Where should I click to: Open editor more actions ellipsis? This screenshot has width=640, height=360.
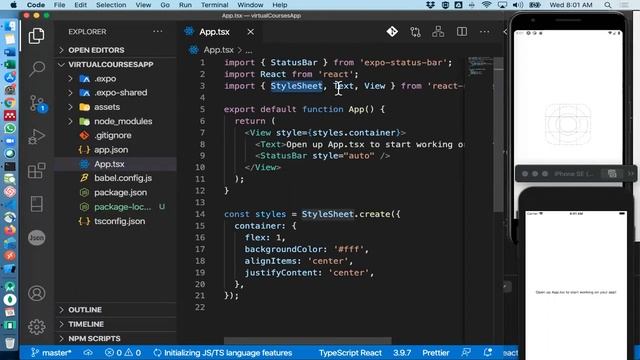point(484,32)
